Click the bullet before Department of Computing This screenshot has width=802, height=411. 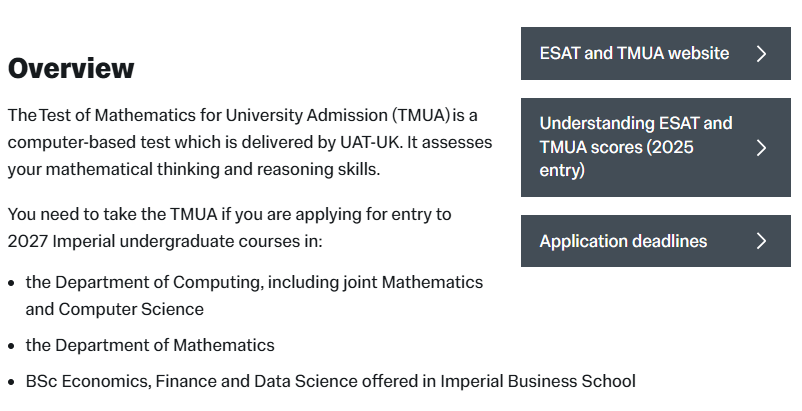tap(12, 284)
